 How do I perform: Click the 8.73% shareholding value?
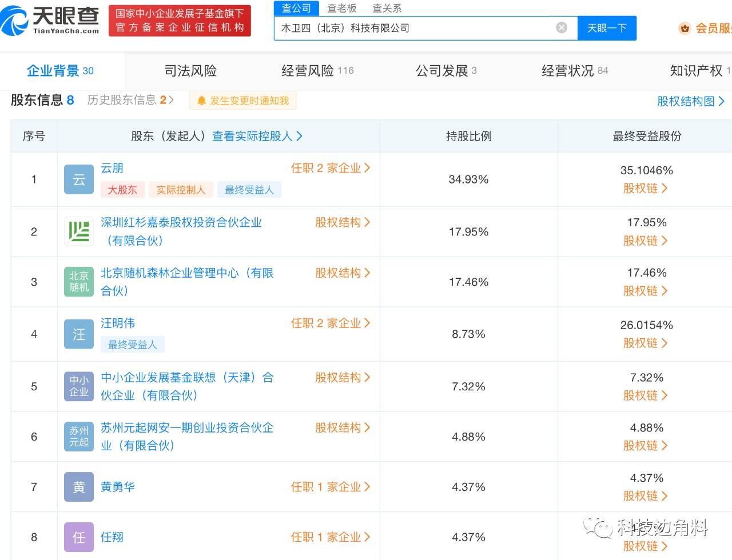(x=468, y=334)
